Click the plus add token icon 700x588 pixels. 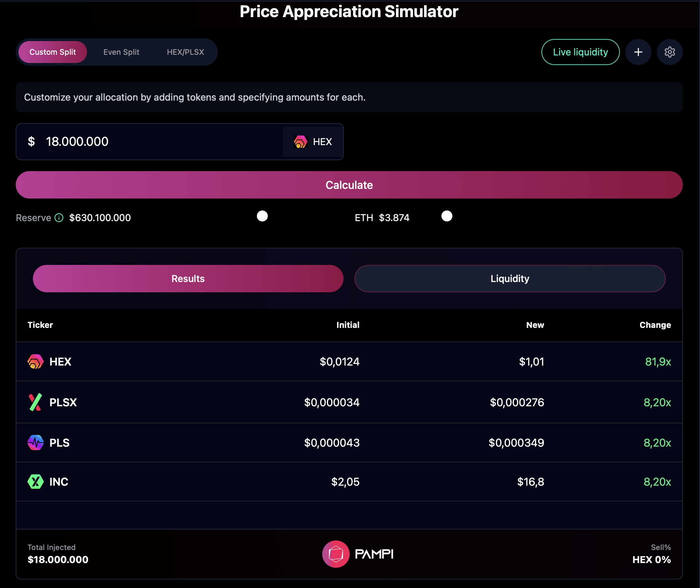[638, 52]
